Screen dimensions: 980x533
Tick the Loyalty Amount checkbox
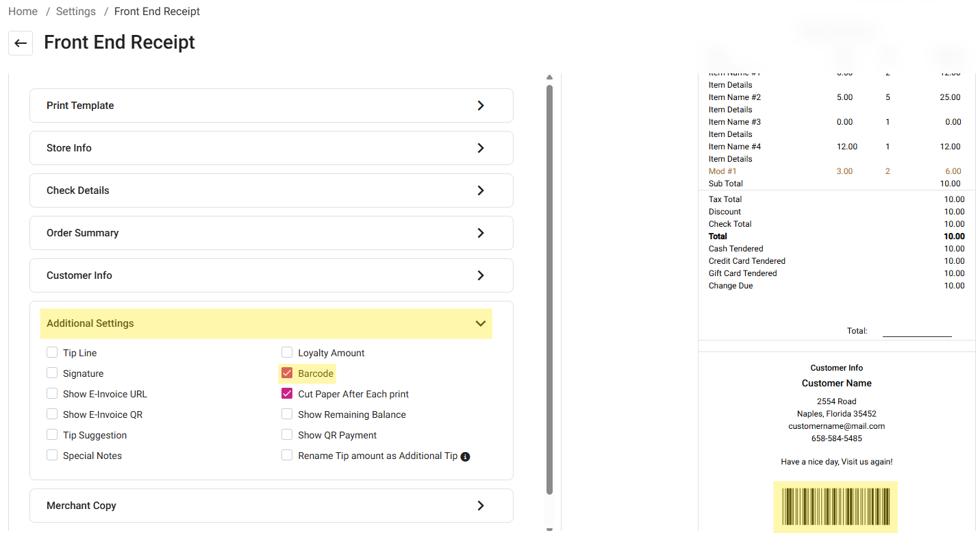click(287, 353)
